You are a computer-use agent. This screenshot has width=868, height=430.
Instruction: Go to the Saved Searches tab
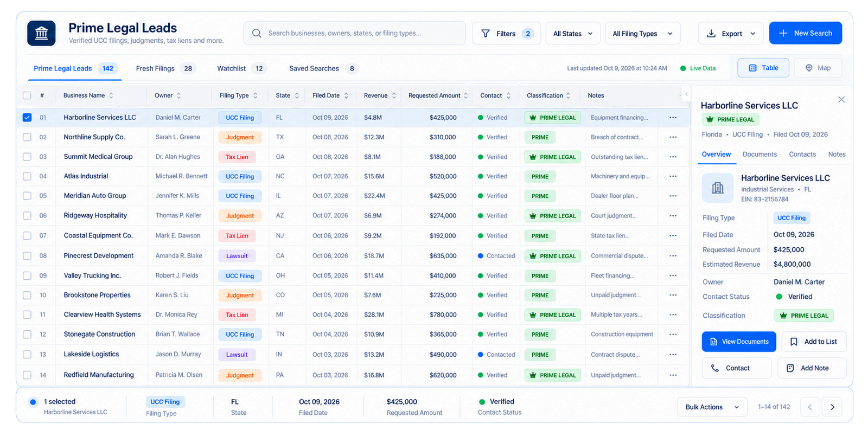323,68
